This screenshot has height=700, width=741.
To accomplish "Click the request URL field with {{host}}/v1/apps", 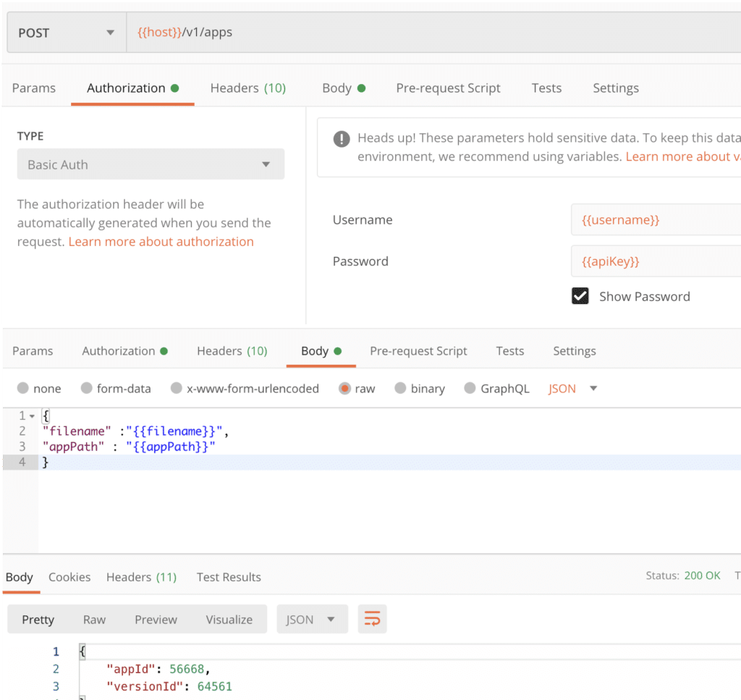I will click(x=433, y=33).
